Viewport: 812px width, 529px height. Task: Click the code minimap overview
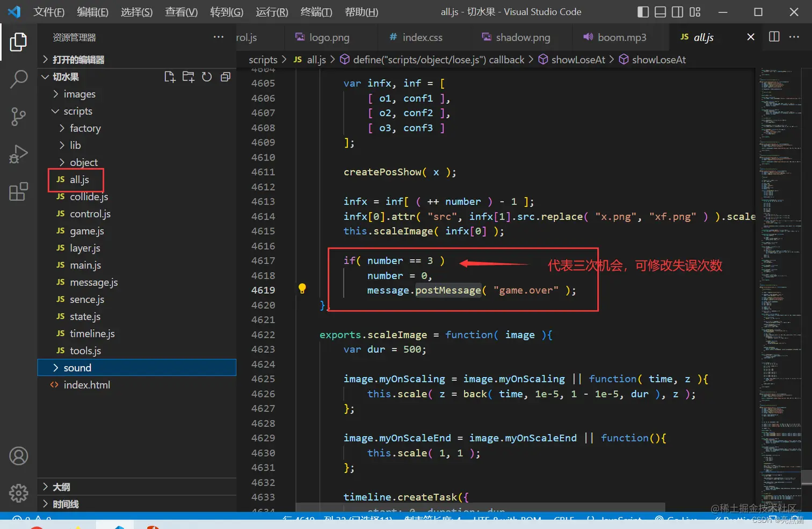coord(779,290)
